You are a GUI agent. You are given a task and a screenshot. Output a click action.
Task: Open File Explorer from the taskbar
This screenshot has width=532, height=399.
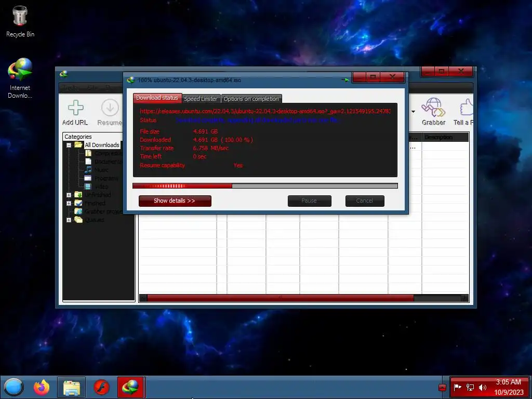[72, 387]
